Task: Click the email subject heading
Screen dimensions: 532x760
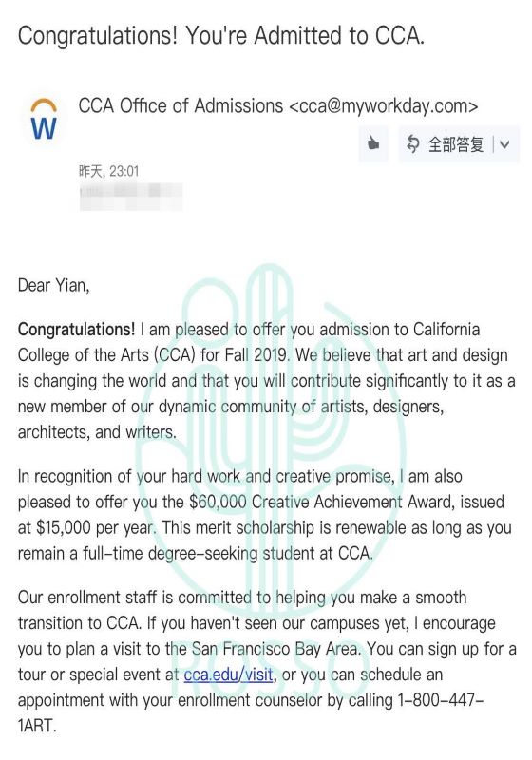Action: pyautogui.click(x=221, y=36)
